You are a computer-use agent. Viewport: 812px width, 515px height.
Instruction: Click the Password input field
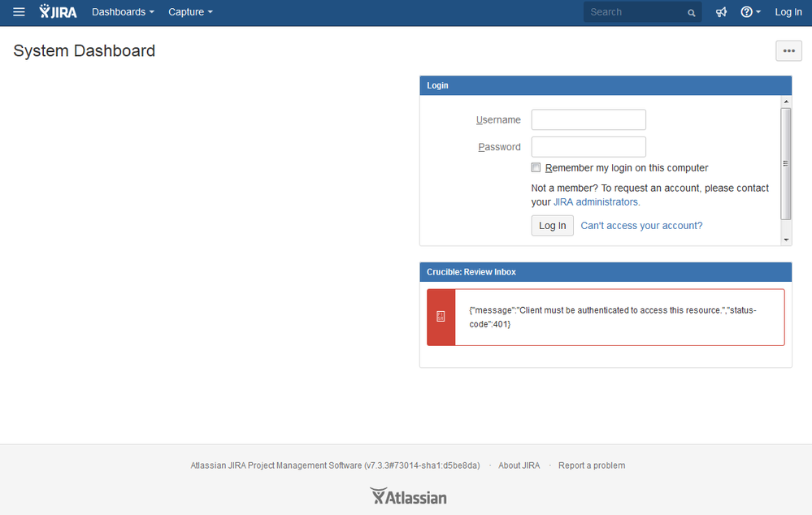point(588,147)
